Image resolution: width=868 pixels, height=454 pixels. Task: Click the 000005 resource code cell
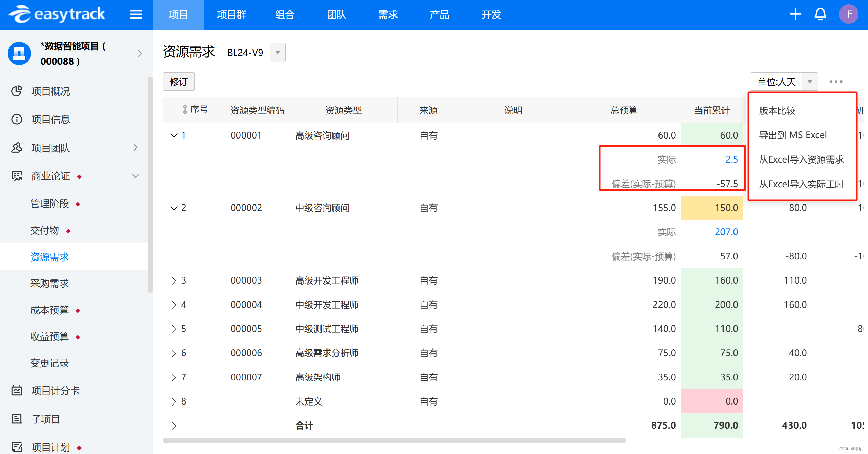click(246, 329)
